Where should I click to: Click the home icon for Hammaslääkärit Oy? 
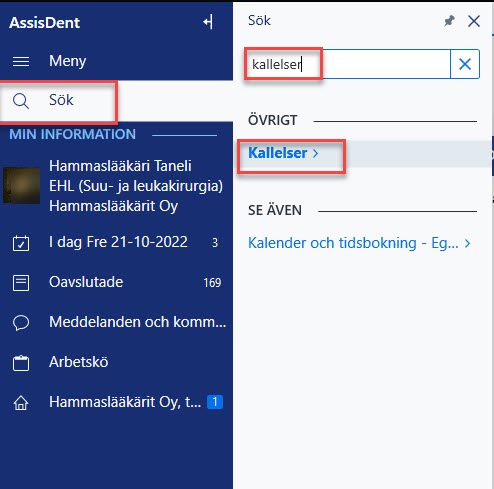[x=21, y=403]
